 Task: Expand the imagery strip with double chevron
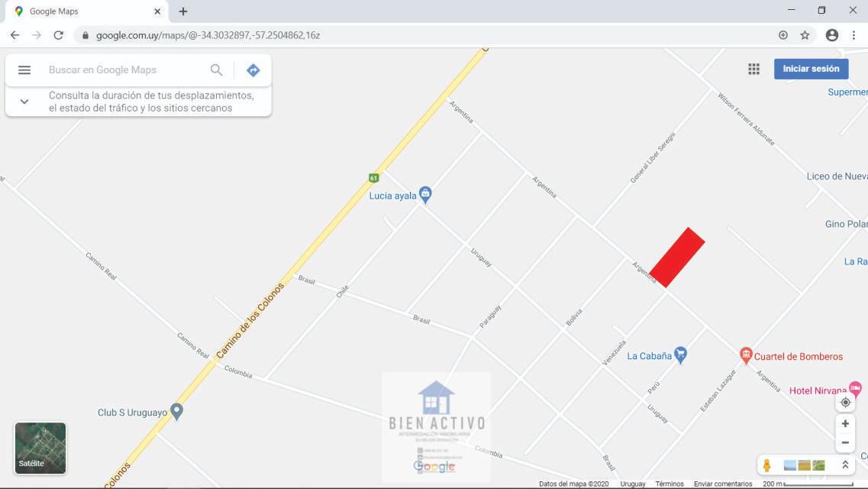click(845, 465)
